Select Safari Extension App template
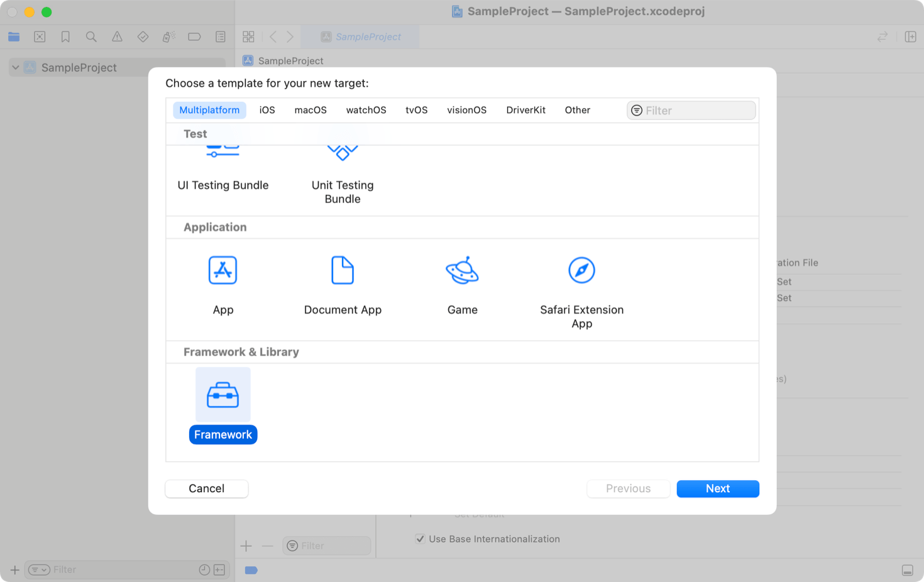The image size is (924, 582). [581, 270]
